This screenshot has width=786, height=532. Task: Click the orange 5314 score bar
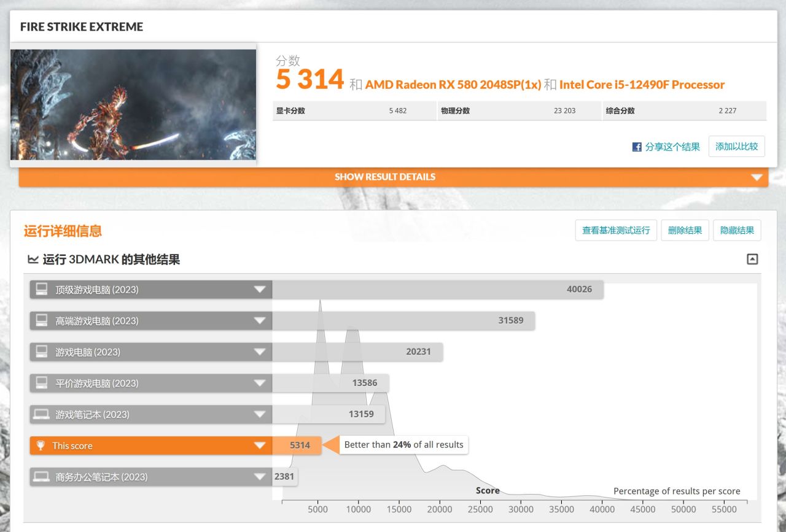[x=297, y=446]
